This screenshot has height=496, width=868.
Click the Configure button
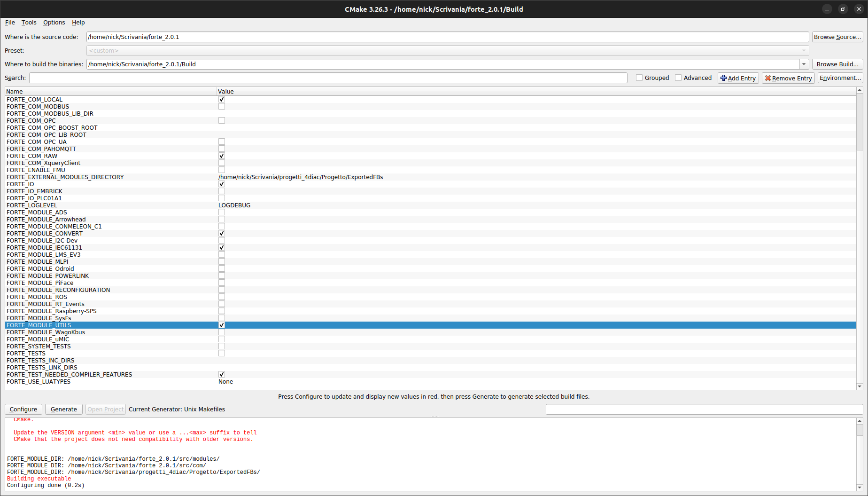(23, 409)
